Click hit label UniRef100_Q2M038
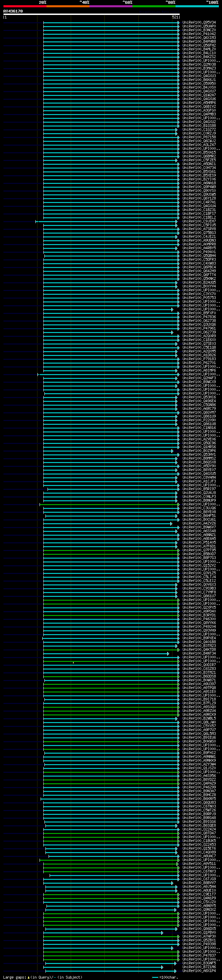The image size is (222, 980). tap(199, 65)
